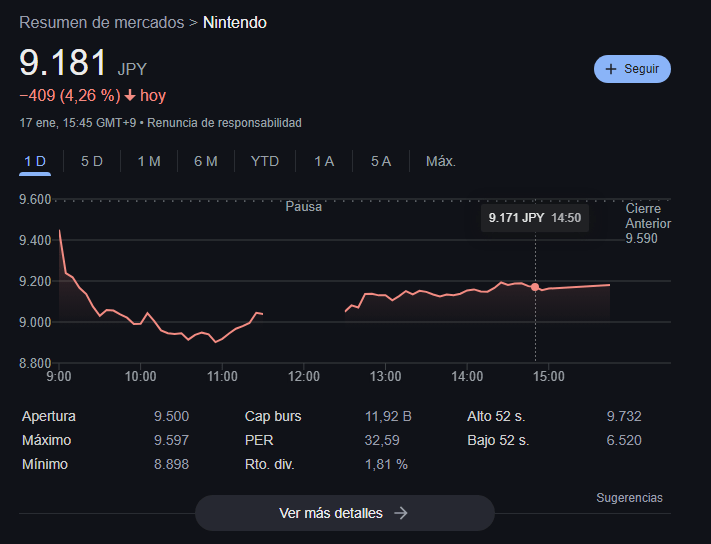Click the Máximo value 9.597
This screenshot has width=711, height=544.
click(x=171, y=440)
